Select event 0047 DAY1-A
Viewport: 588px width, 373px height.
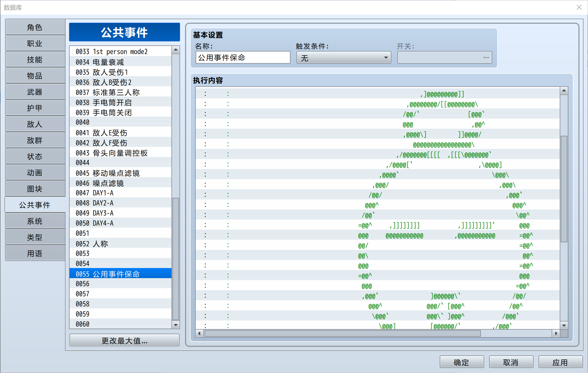[121, 193]
